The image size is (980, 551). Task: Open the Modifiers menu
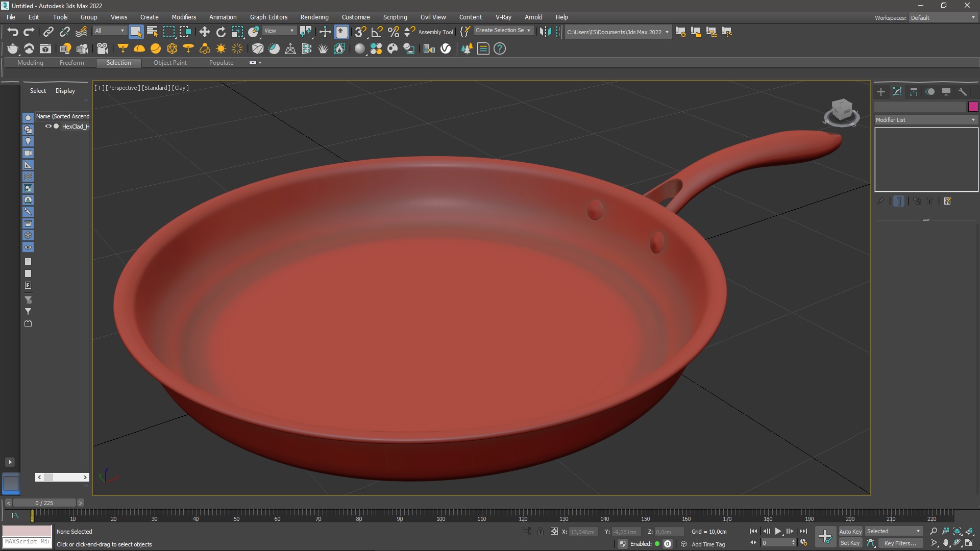(184, 17)
